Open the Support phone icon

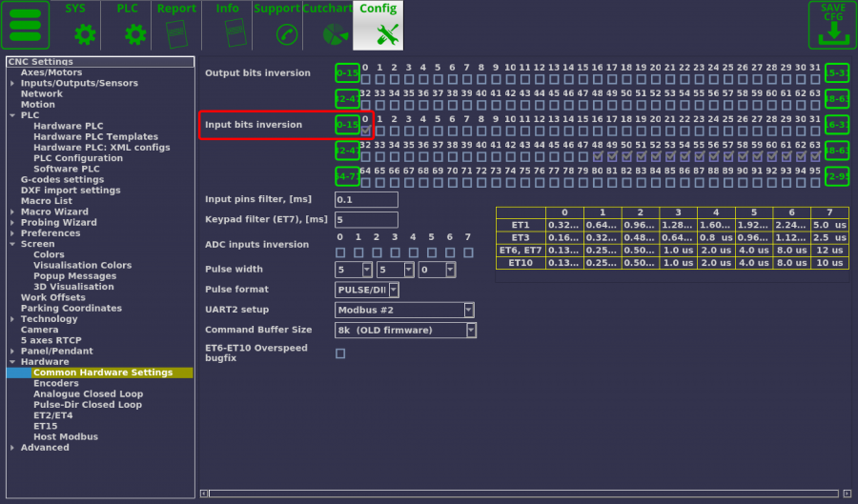coord(285,34)
